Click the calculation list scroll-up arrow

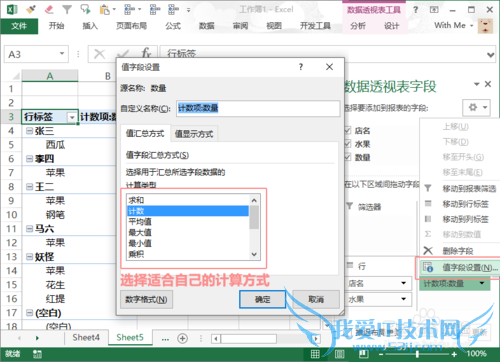coord(254,200)
